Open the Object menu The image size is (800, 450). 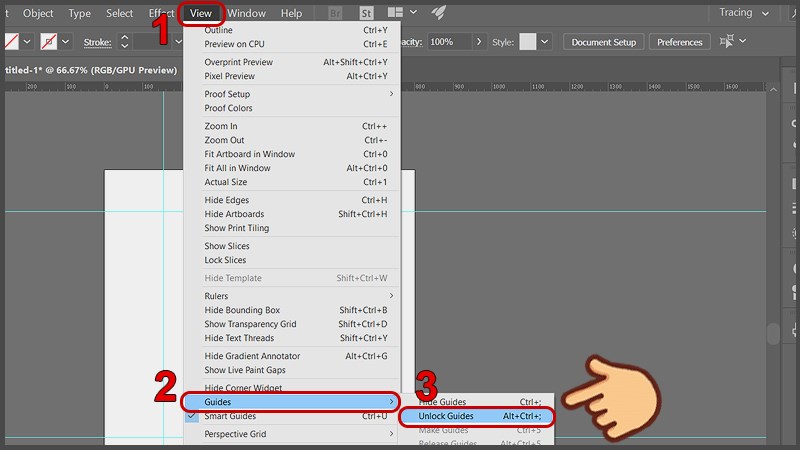coord(38,13)
